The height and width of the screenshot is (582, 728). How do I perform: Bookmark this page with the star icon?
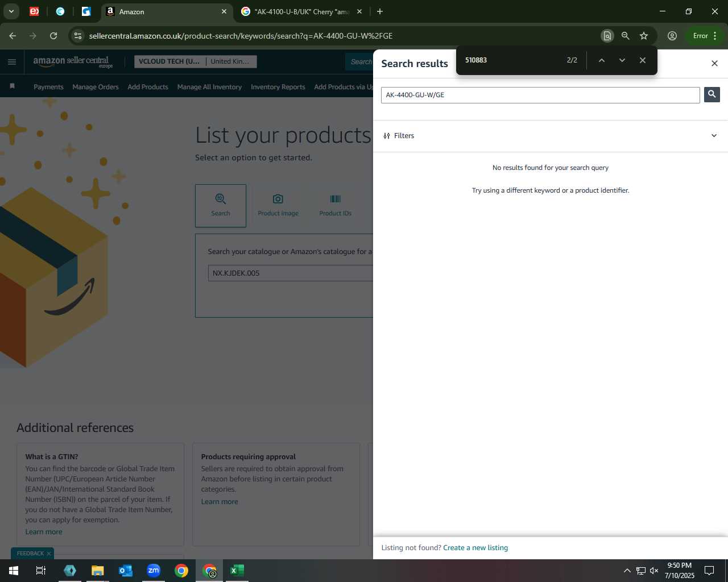644,36
